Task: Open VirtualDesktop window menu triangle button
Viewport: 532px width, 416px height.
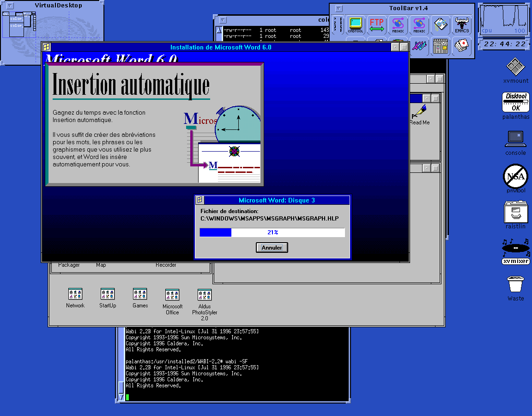Action: point(10,6)
